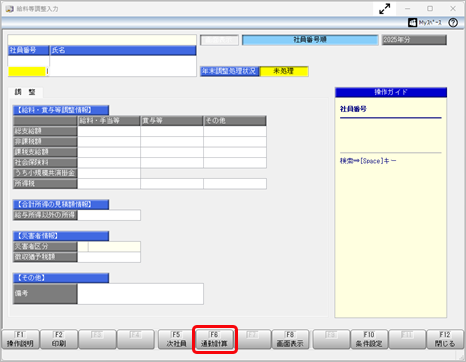Click the 所得税 row label
Viewport: 466px width, 362px height.
(45, 184)
